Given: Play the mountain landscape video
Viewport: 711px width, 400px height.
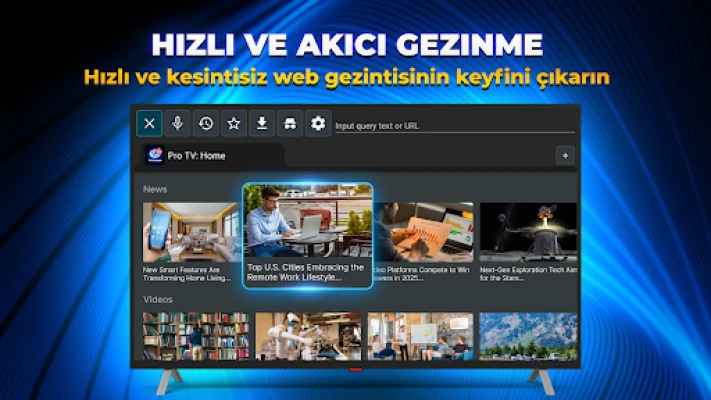Looking at the screenshot, I should 528,336.
